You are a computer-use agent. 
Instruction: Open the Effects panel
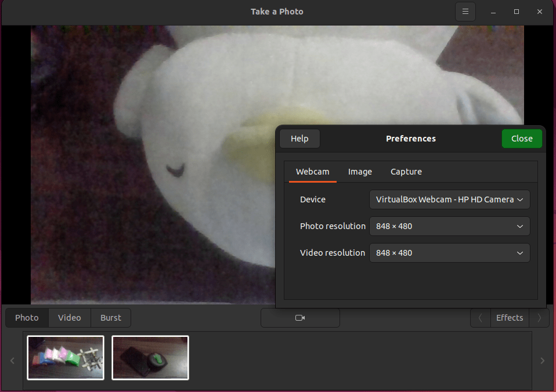(x=509, y=318)
